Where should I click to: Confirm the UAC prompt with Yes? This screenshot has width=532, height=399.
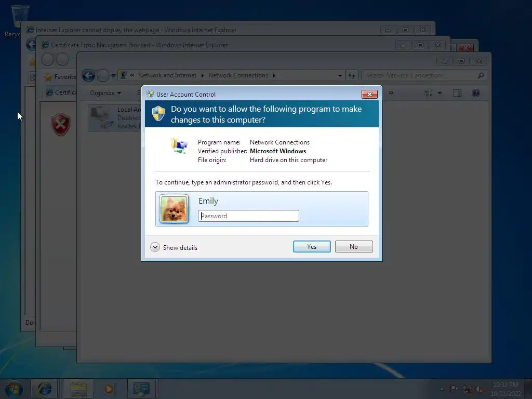[312, 247]
